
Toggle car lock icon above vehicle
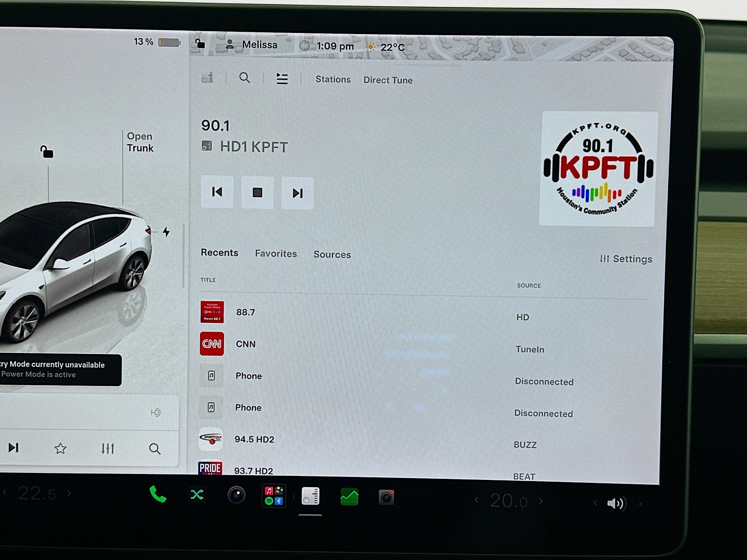click(x=47, y=151)
